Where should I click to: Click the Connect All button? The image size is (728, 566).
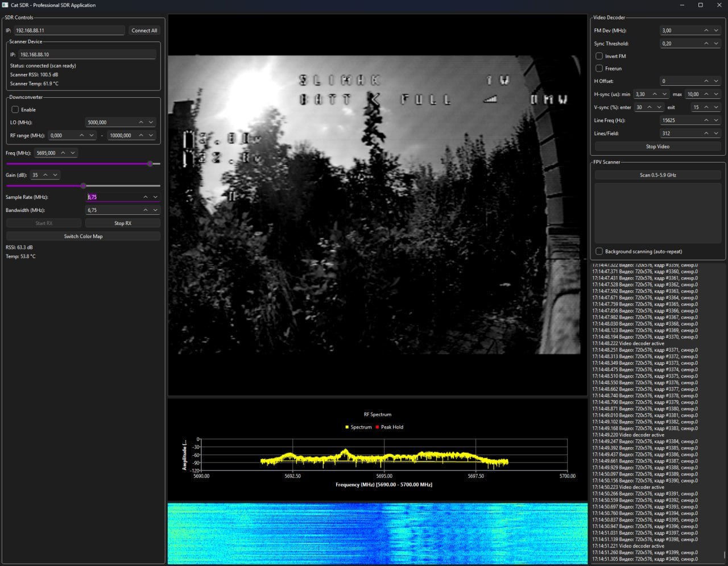click(144, 31)
